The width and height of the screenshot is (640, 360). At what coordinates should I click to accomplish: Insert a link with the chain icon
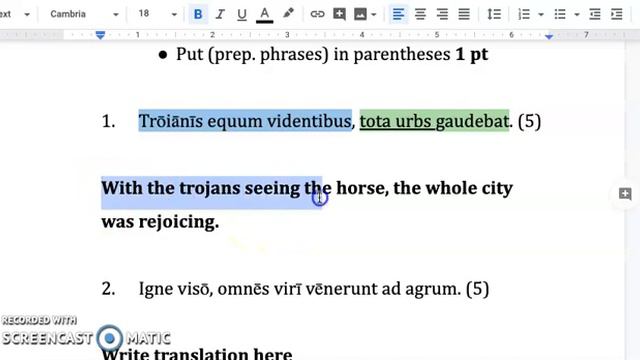(x=317, y=14)
